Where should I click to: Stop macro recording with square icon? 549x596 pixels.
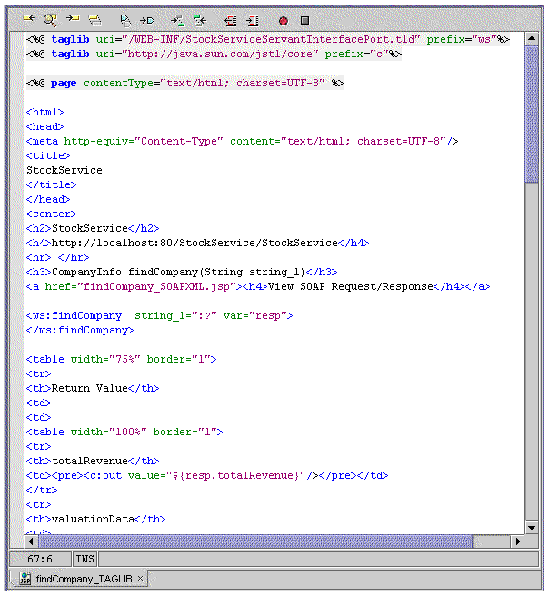click(x=305, y=20)
